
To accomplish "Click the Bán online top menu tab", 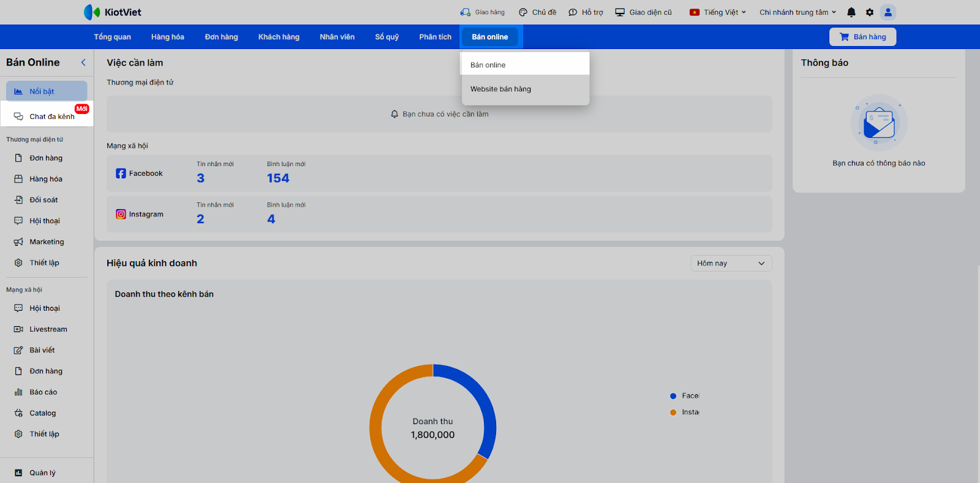I will tap(490, 37).
